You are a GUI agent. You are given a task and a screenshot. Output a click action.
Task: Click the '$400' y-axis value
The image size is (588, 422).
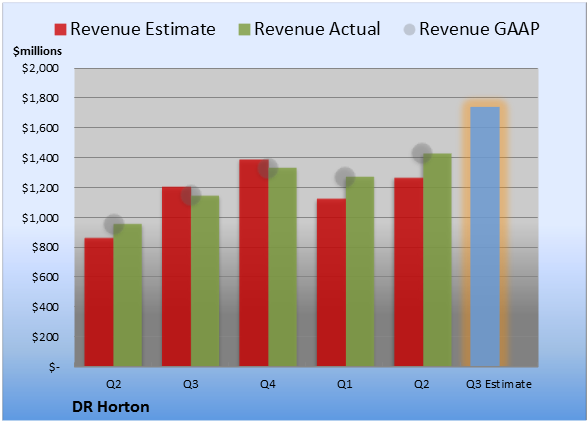tap(45, 307)
